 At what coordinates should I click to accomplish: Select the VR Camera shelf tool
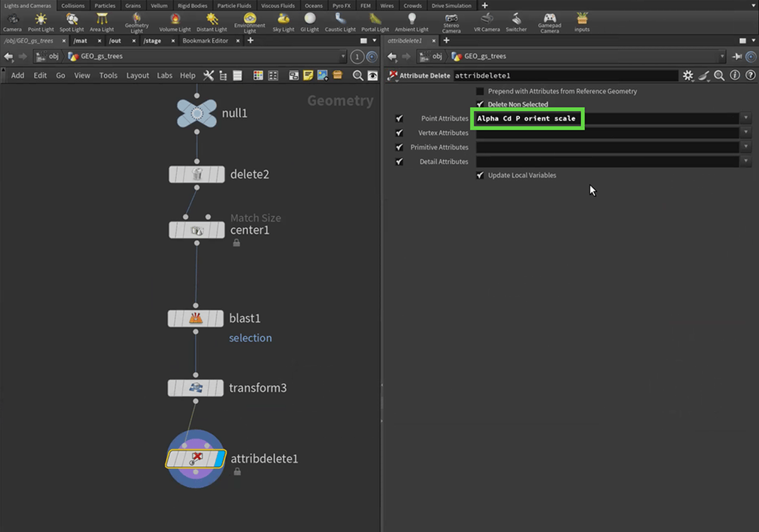click(486, 22)
